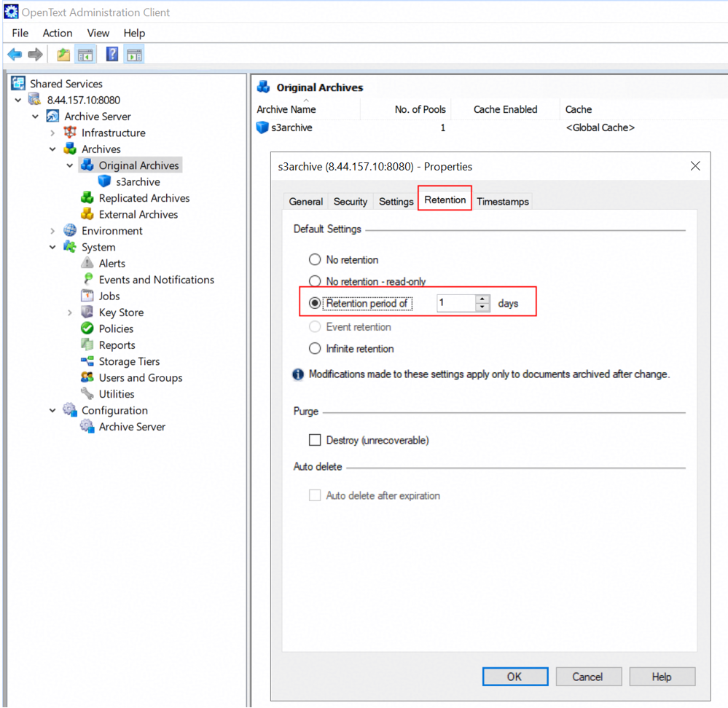The height and width of the screenshot is (708, 728).
Task: Collapse the Original Archives tree node
Action: pyautogui.click(x=70, y=165)
